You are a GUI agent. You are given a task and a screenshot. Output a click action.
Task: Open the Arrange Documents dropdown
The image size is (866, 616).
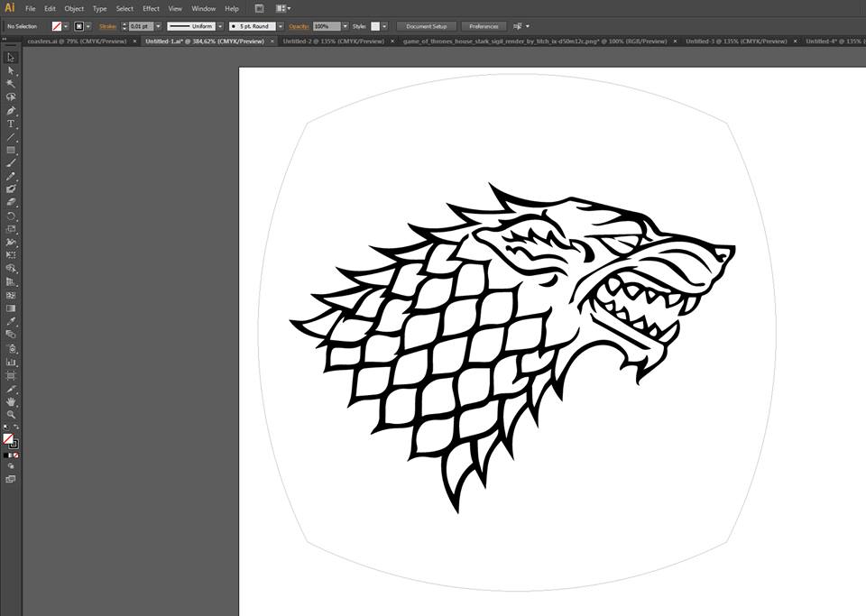pos(283,8)
